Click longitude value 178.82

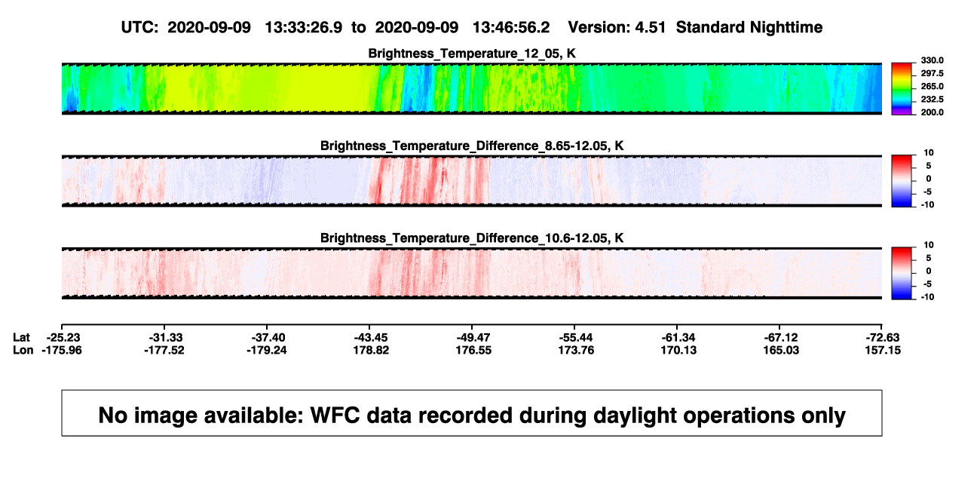click(369, 350)
